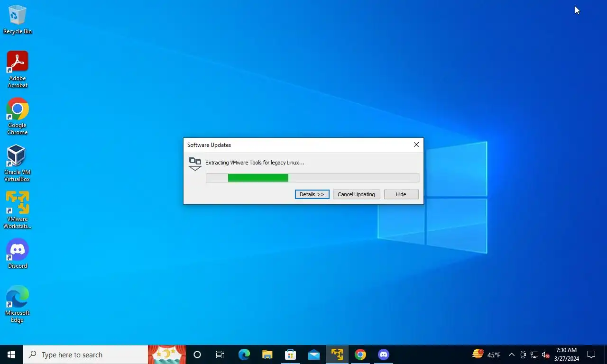This screenshot has height=364, width=607.
Task: Select the Discord desktop shortcut
Action: [18, 254]
